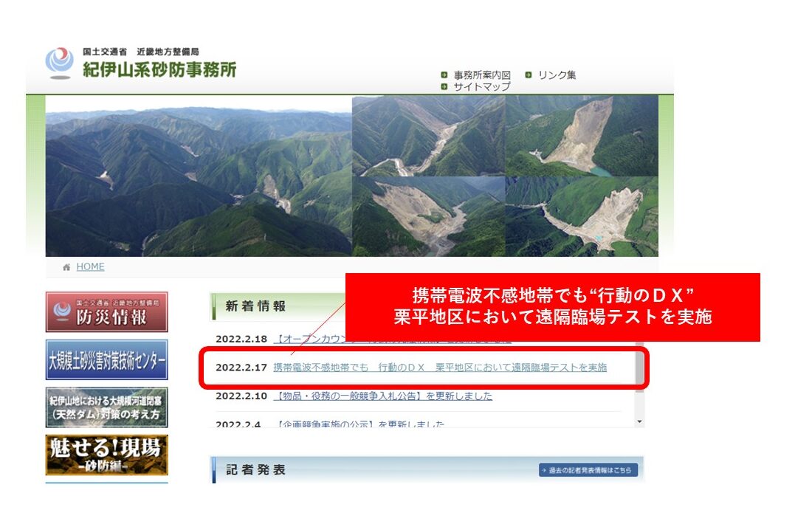Open 携帯電波不感地帯でも news link
The width and height of the screenshot is (812, 510).
click(440, 367)
